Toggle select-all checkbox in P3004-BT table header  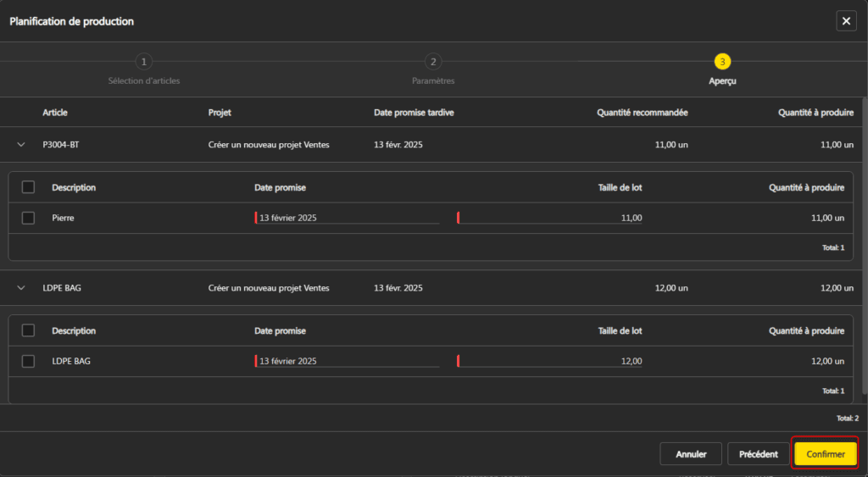pos(28,187)
